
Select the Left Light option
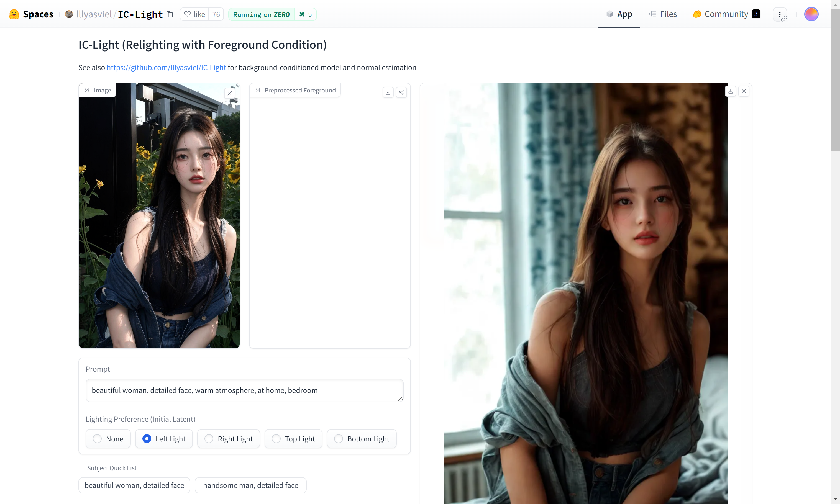click(164, 438)
